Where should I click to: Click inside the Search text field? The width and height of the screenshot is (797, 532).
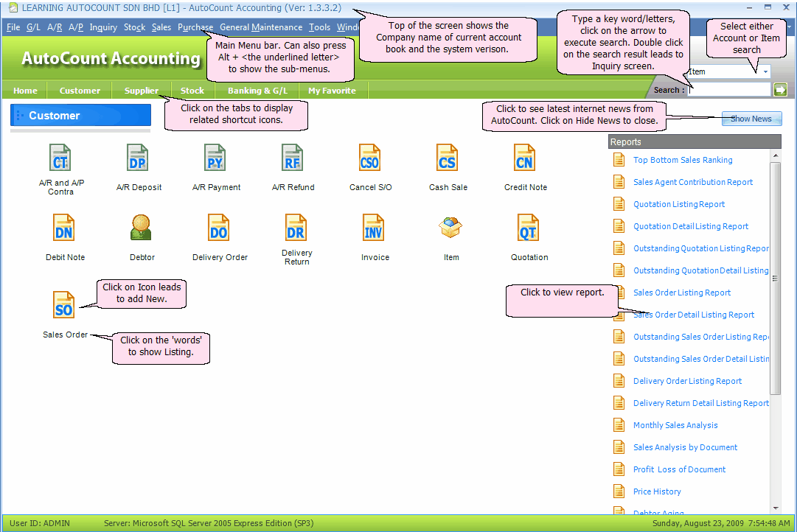tap(728, 90)
